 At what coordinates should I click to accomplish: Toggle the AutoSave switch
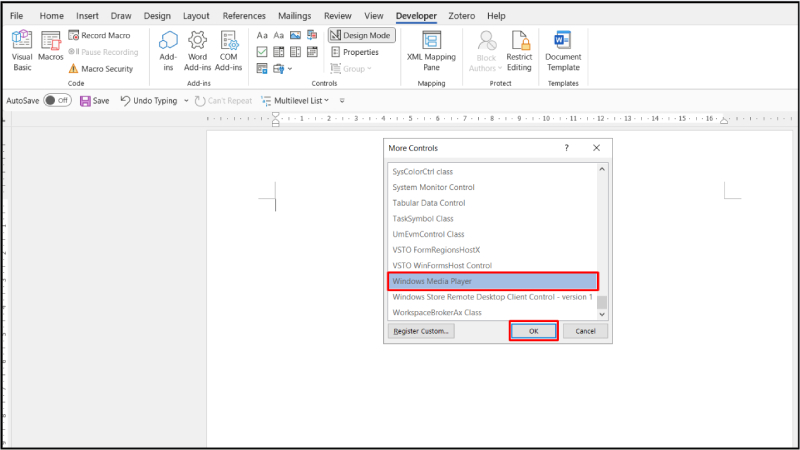[x=57, y=101]
